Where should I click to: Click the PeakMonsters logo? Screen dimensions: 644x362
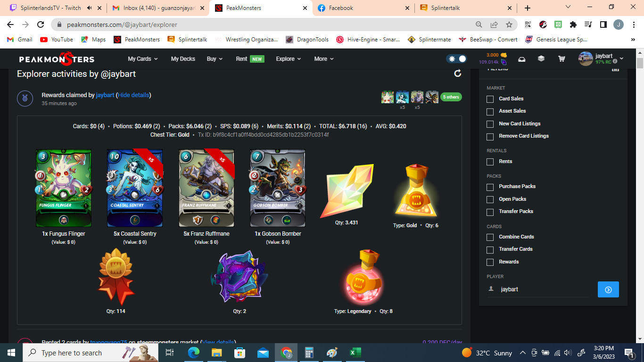pyautogui.click(x=57, y=59)
